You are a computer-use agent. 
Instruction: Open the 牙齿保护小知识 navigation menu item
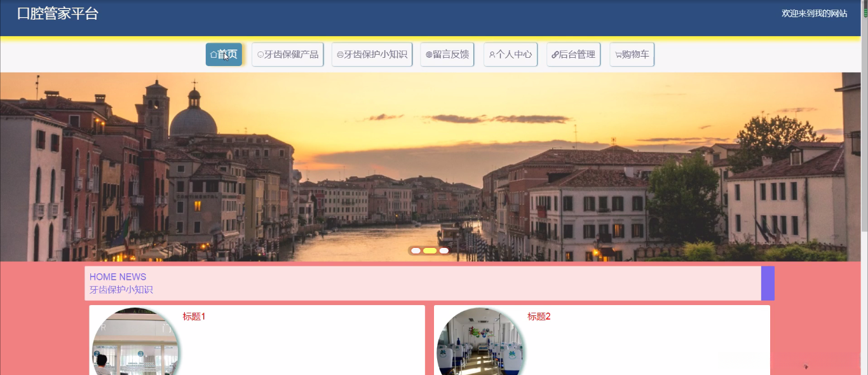(372, 55)
